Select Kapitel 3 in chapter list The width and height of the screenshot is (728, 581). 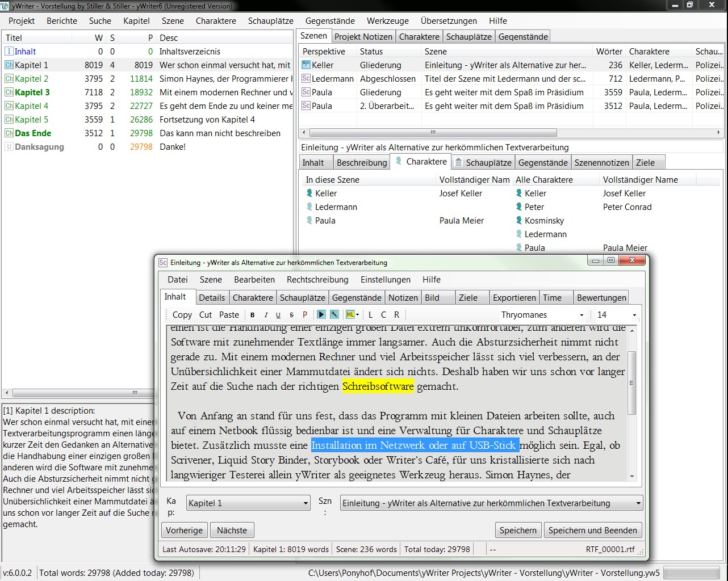[32, 92]
